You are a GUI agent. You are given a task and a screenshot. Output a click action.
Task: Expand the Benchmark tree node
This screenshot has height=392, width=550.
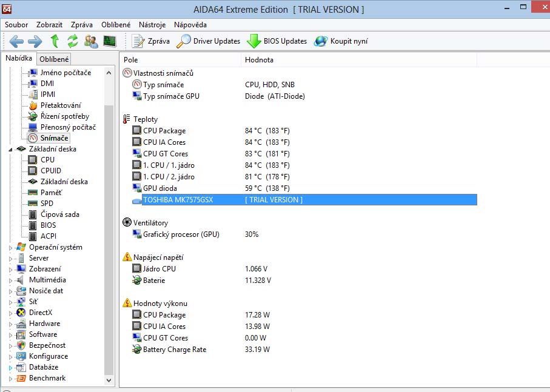click(x=11, y=378)
